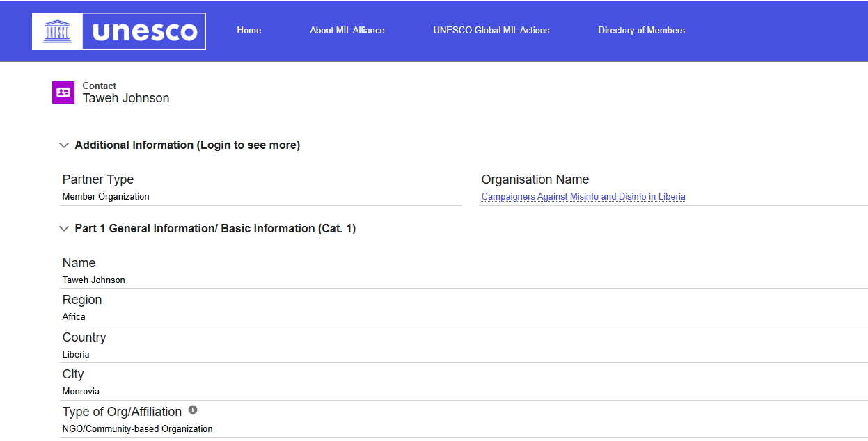Screen dimensions: 868x441
Task: Open UNESCO Global MIL Actions page
Action: (x=491, y=31)
